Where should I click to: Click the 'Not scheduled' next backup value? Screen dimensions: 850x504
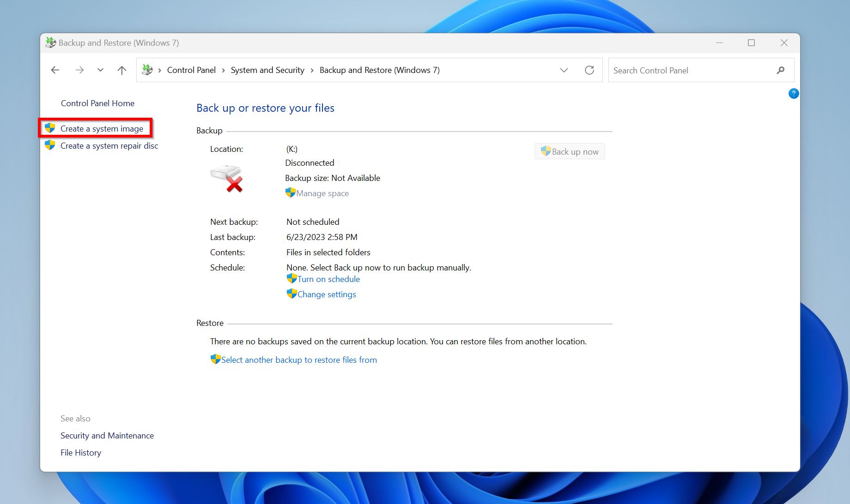tap(313, 222)
